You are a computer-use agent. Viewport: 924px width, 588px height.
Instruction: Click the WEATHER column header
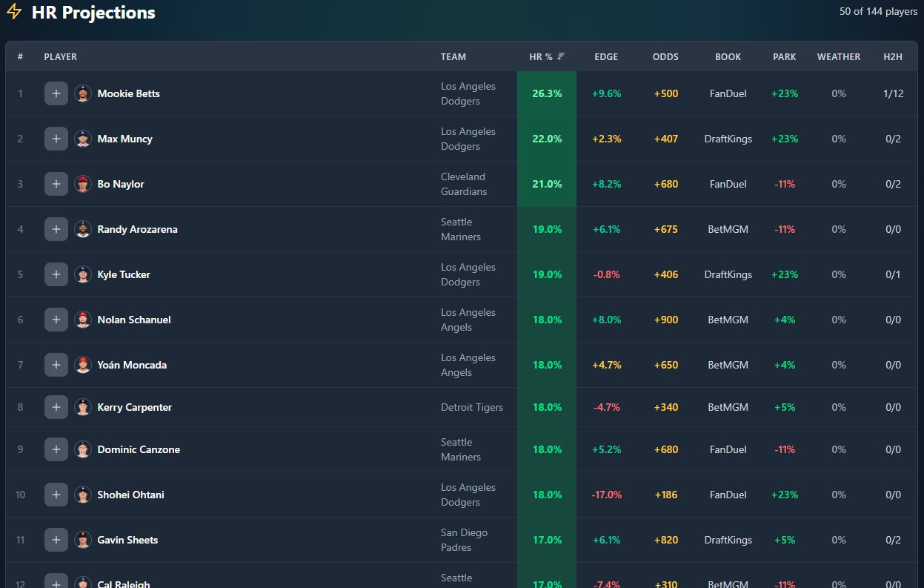839,56
